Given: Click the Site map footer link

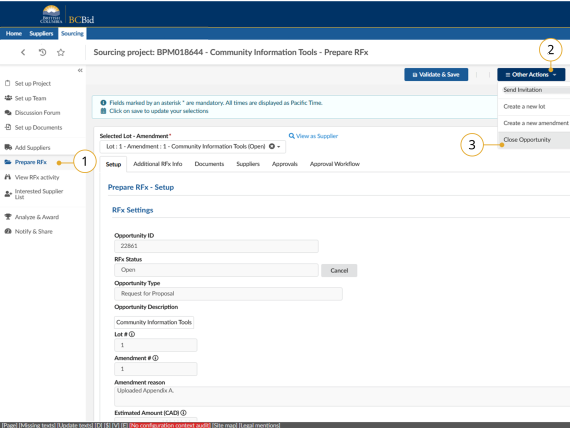Looking at the screenshot, I should 224,425.
